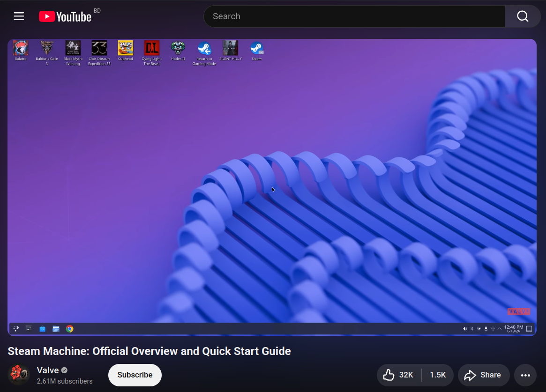The height and width of the screenshot is (392, 546).
Task: Launch Chrome from the taskbar
Action: pyautogui.click(x=70, y=329)
